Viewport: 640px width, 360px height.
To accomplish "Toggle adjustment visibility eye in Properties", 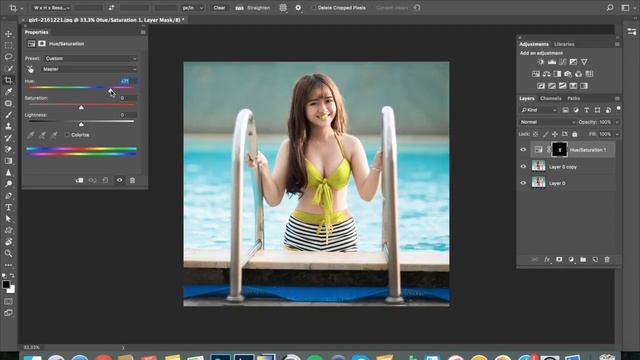I will click(x=119, y=180).
